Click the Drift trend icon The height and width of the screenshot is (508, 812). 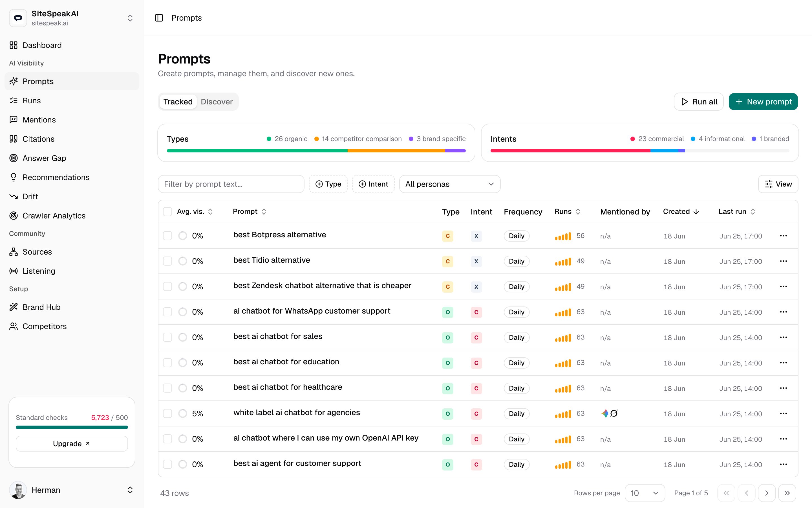[14, 196]
